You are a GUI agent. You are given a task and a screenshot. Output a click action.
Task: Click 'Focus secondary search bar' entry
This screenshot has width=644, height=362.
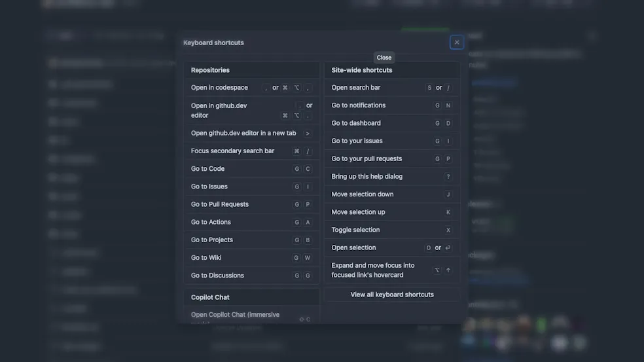[x=252, y=151]
